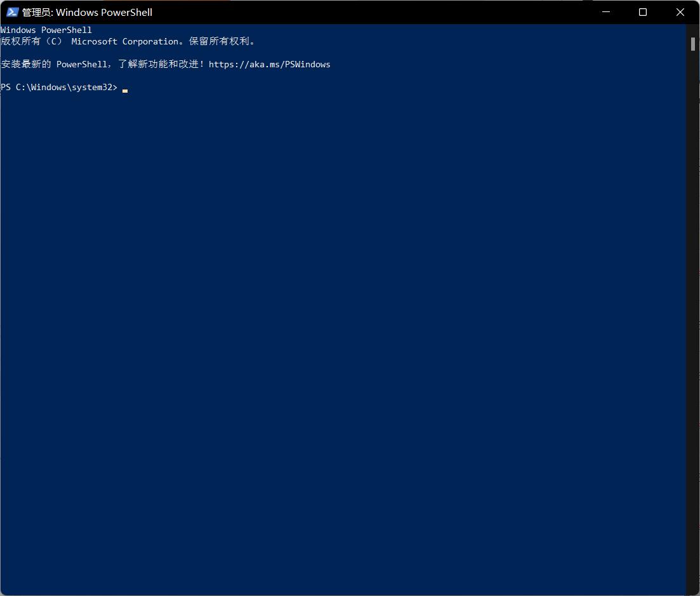
Task: Click the 管理员: Windows PowerShell title text
Action: [87, 13]
